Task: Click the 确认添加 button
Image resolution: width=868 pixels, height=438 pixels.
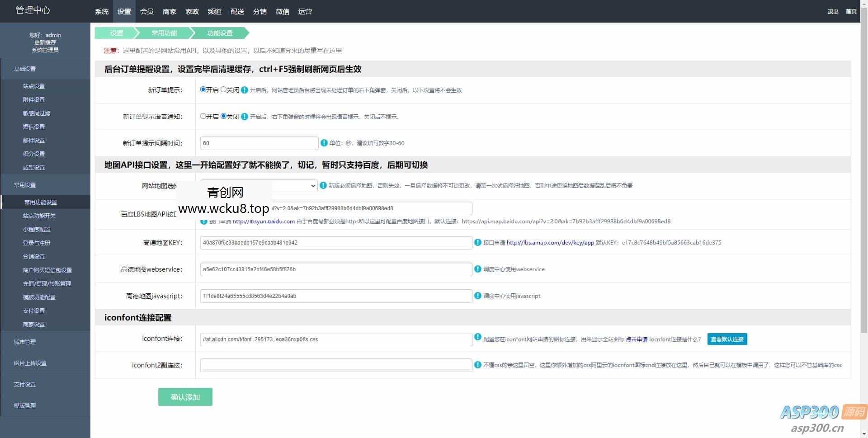Action: click(185, 397)
